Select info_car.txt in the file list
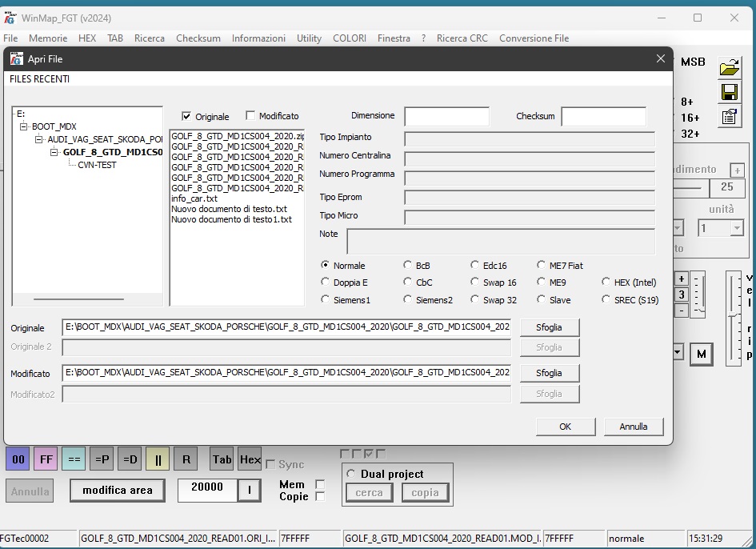The height and width of the screenshot is (549, 756). click(194, 198)
